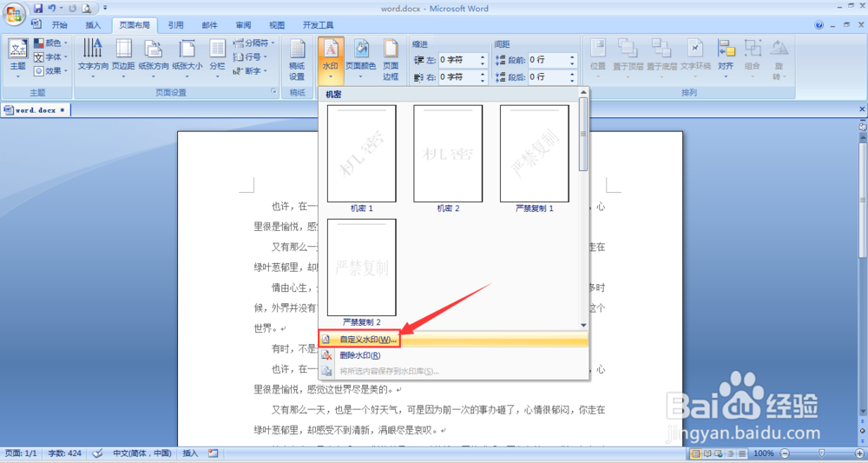Launch the 页面设置 dialog launcher
The image size is (868, 463).
point(274,92)
